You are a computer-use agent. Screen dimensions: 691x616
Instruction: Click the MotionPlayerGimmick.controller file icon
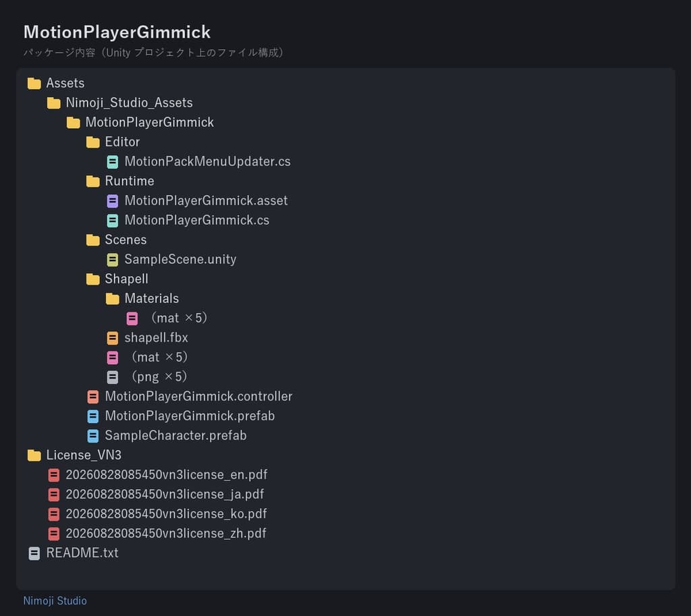pos(93,397)
